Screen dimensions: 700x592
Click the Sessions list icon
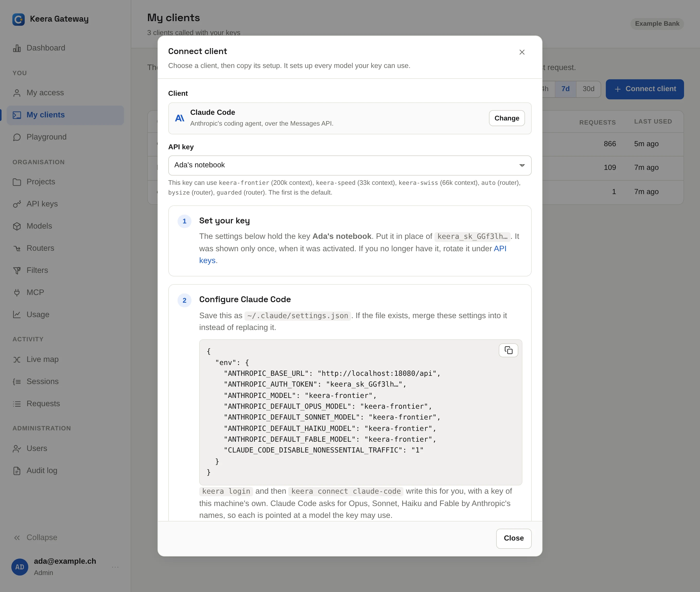17,381
